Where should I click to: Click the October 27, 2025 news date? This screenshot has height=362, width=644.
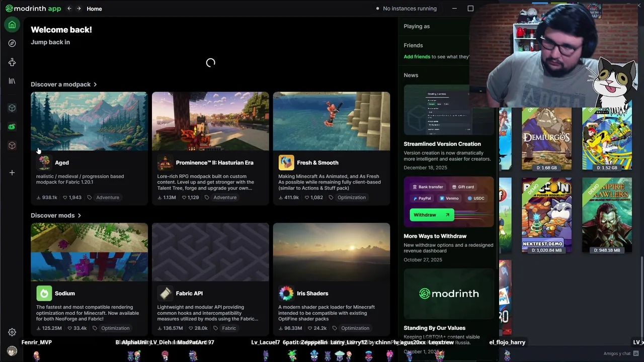click(423, 259)
